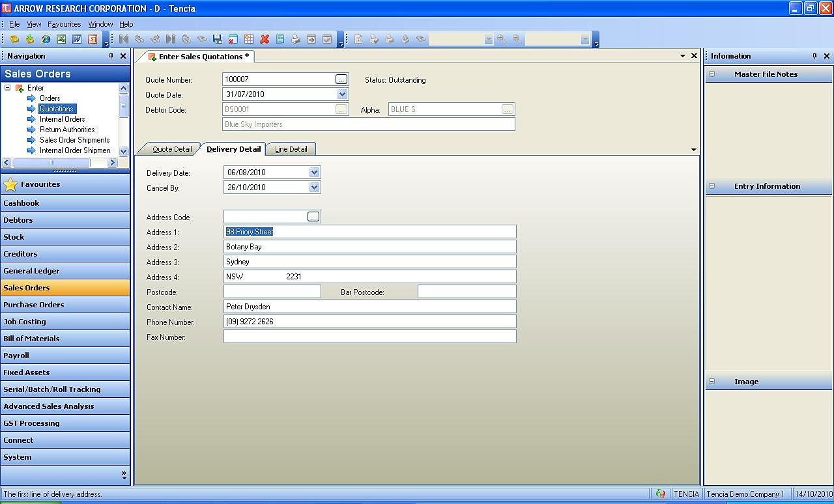The height and width of the screenshot is (504, 834).
Task: Click the greyed zoom in magnifier icon
Action: coord(501,39)
